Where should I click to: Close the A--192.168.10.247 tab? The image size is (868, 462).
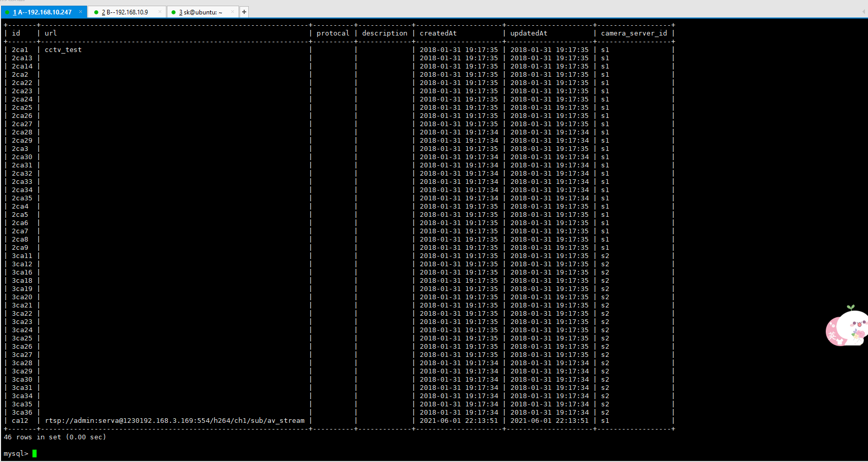80,11
